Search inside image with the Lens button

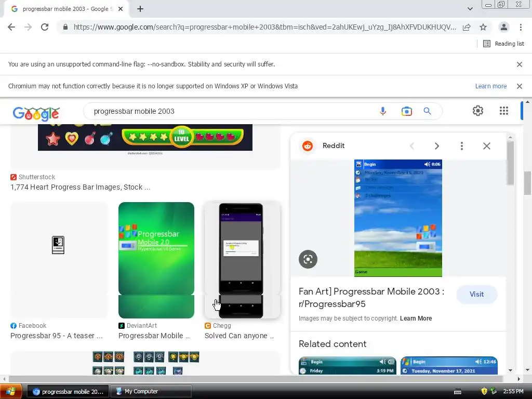[308, 259]
